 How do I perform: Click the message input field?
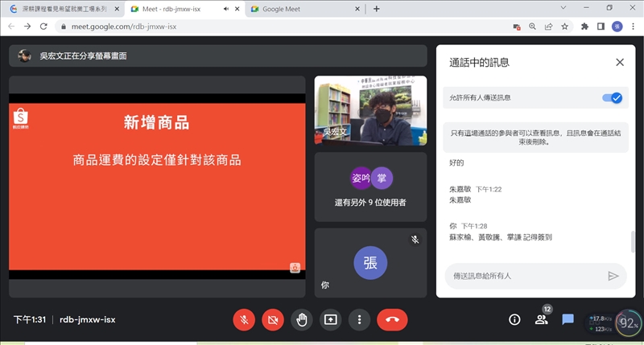click(x=523, y=276)
